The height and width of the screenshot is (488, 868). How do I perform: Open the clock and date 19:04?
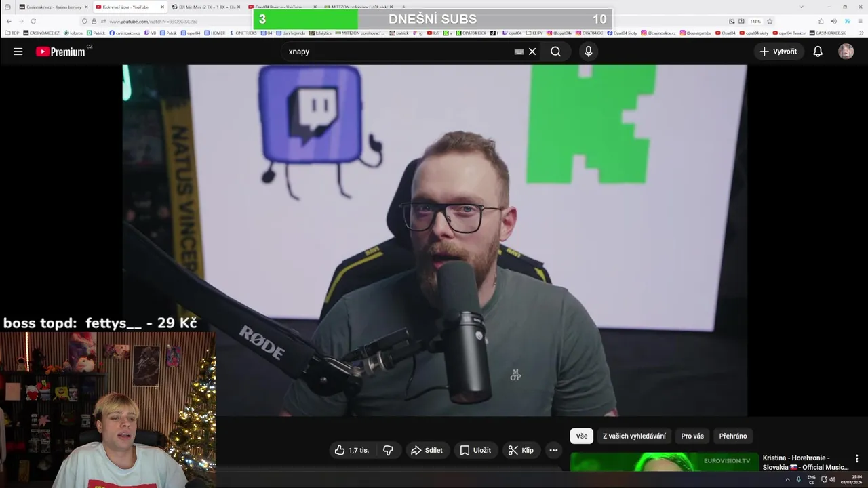coord(852,480)
